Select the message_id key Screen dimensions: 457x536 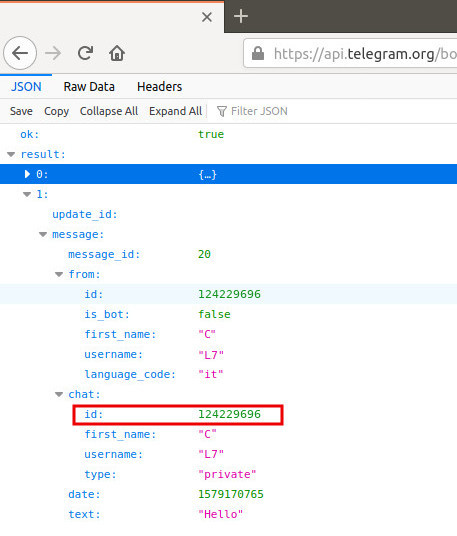[104, 255]
